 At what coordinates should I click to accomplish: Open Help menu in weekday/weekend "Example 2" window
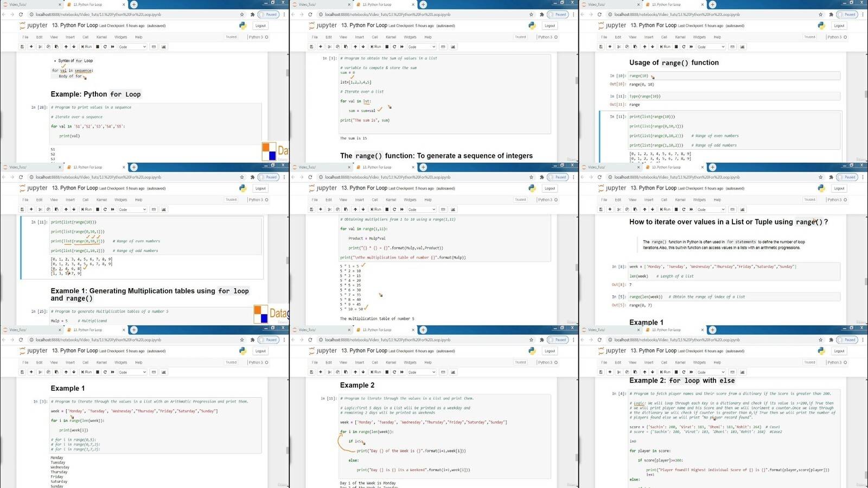pyautogui.click(x=428, y=363)
